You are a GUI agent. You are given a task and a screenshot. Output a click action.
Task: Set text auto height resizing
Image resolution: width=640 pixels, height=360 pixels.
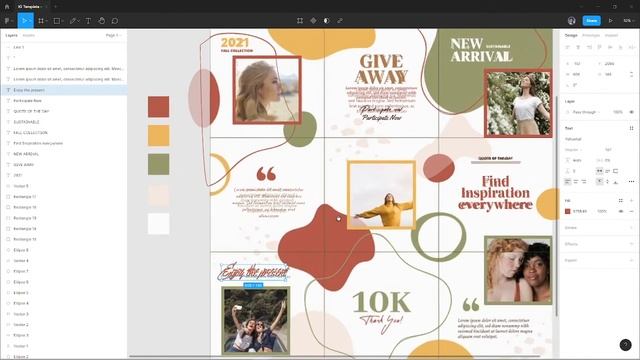(x=608, y=171)
